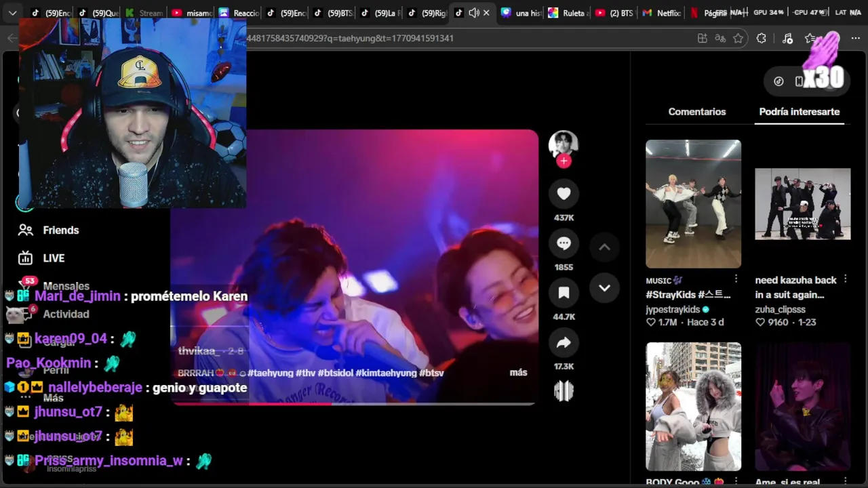The width and height of the screenshot is (868, 488).
Task: Open Mensajes in the sidebar
Action: pos(66,286)
